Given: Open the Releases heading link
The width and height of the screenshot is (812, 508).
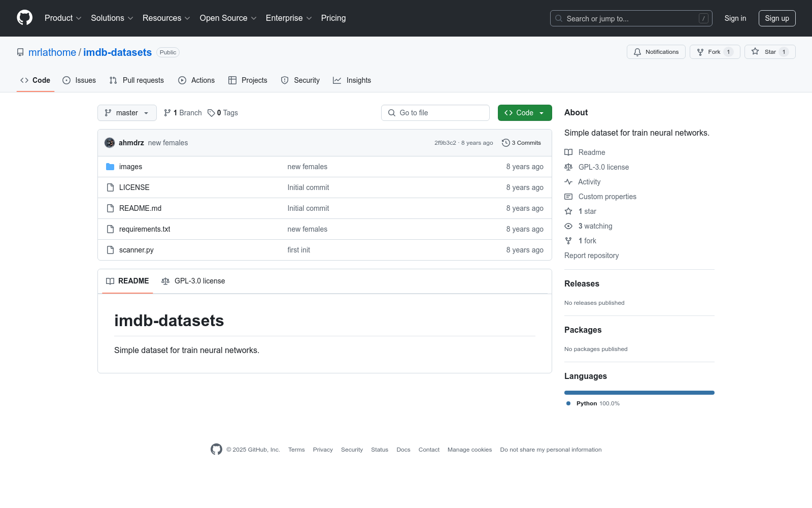Looking at the screenshot, I should point(582,283).
